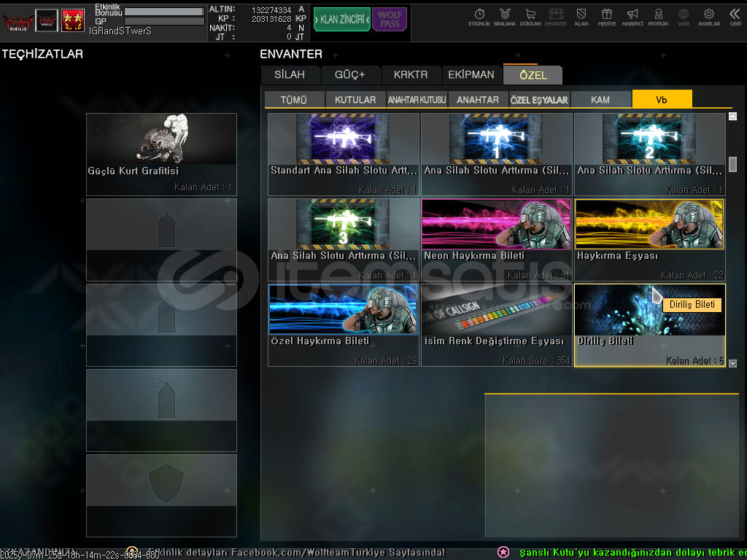The height and width of the screenshot is (560, 747).
Task: Go back with the Geri arrows
Action: point(735,17)
